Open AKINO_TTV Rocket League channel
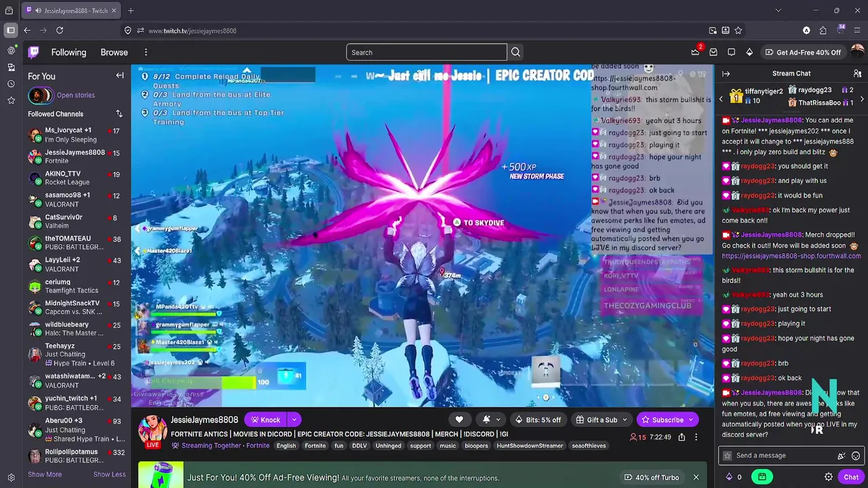 coord(75,178)
